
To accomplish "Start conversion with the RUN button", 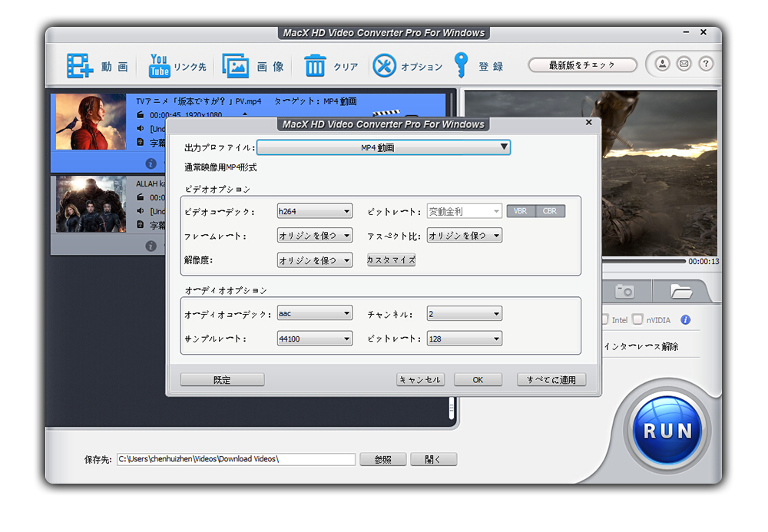I will [667, 431].
